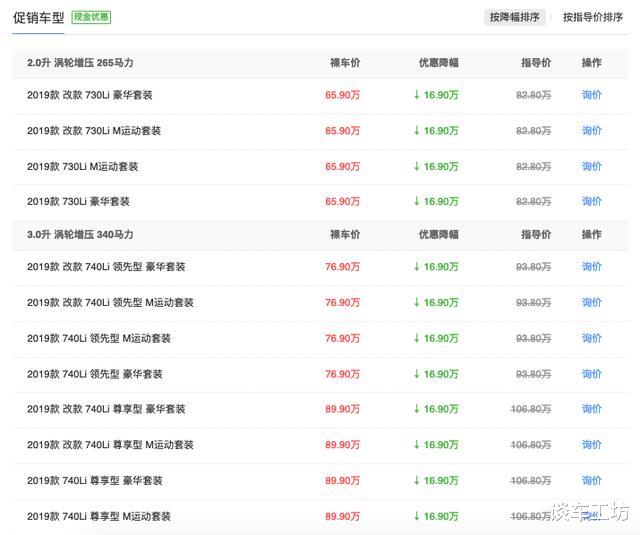Click 65.90万 price of 2019款 改款 730Li 豪华套装
This screenshot has height=535, width=640.
(342, 95)
